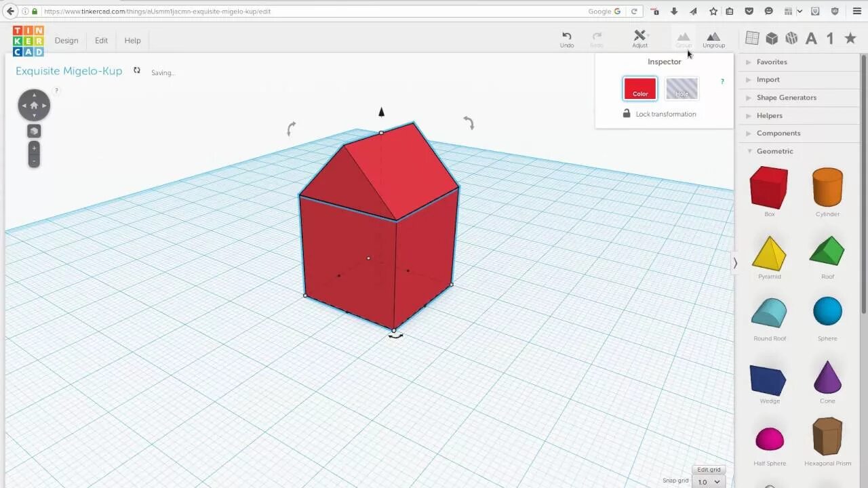Screen dimensions: 868x488
Task: Click the browser reload button
Action: click(x=634, y=12)
